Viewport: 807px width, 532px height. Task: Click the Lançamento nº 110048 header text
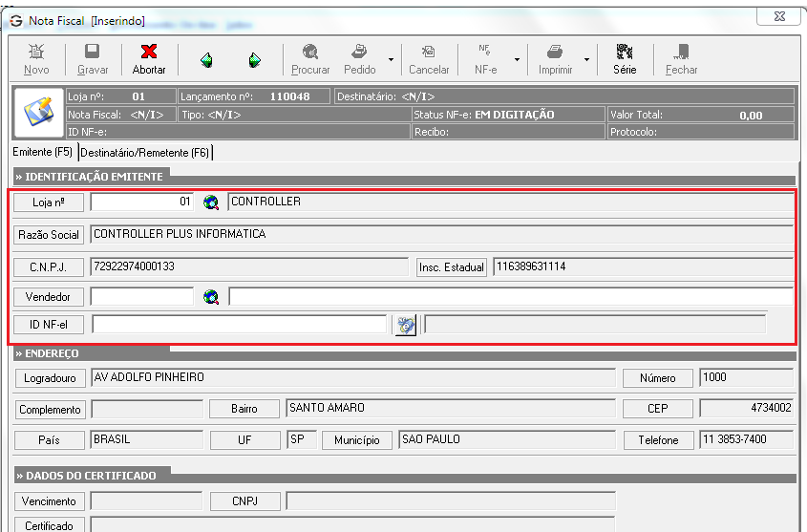(245, 96)
